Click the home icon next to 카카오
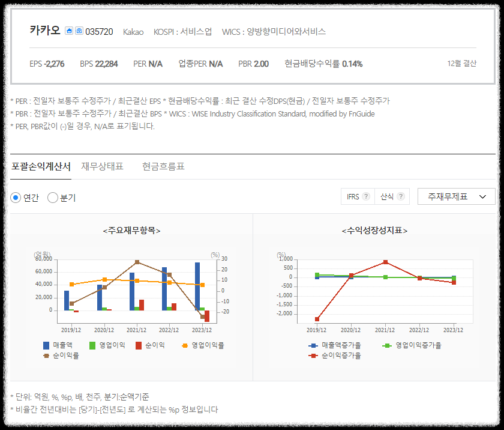 [69, 31]
